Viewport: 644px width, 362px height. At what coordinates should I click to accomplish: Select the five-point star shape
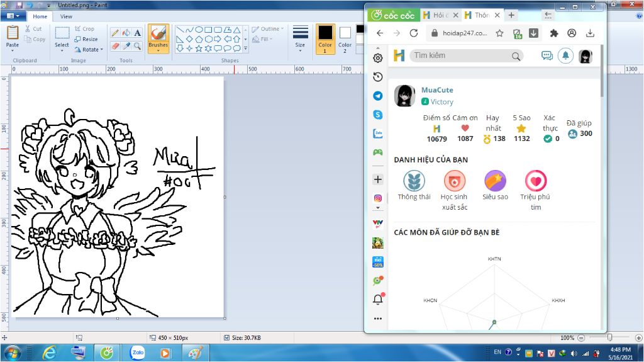199,48
